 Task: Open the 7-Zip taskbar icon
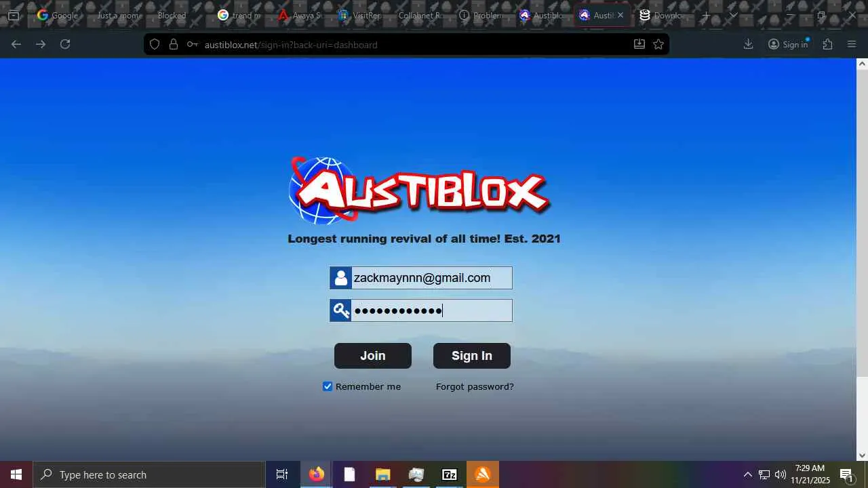coord(450,474)
